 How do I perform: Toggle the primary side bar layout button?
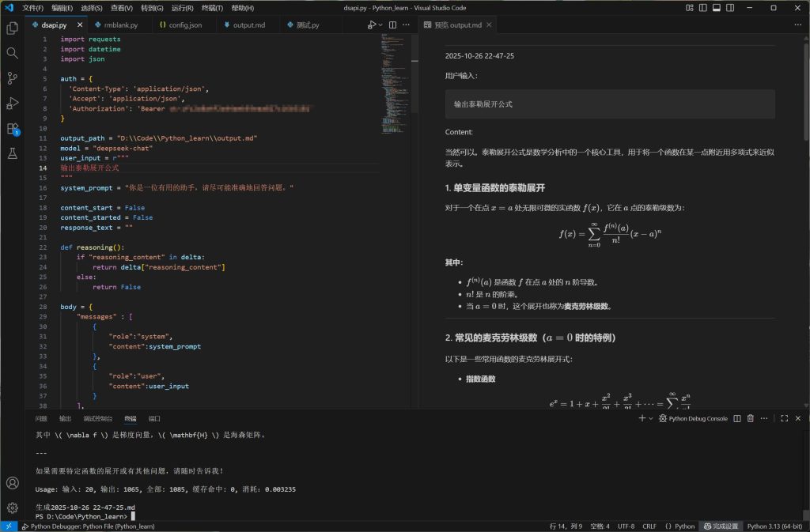[x=702, y=8]
